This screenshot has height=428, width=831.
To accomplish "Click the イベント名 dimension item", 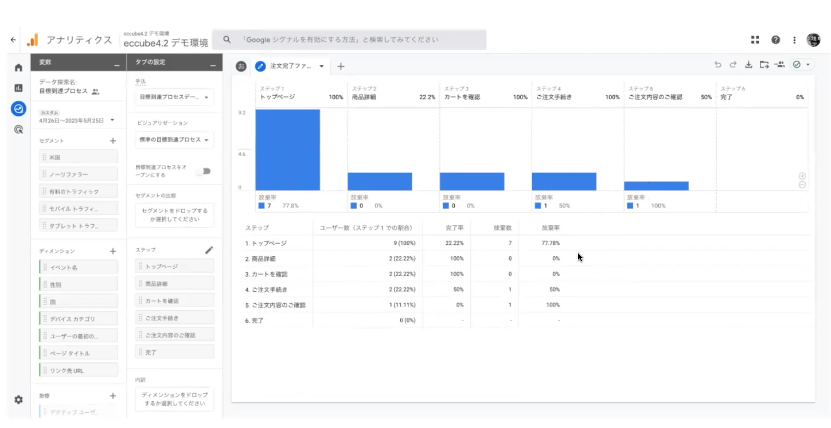I will [75, 268].
